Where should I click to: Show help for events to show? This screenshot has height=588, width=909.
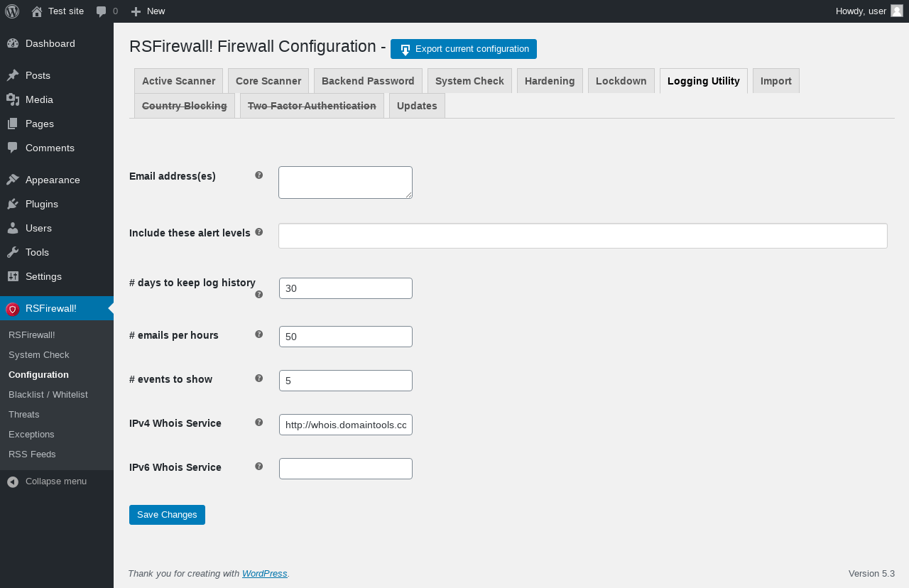259,378
